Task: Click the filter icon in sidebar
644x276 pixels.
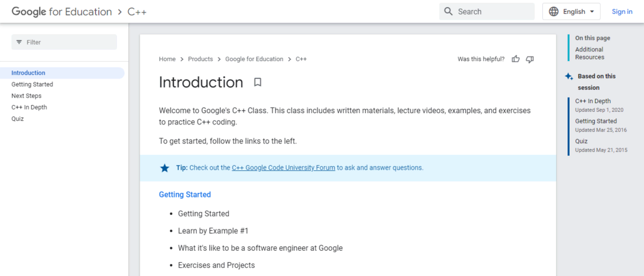Action: 19,42
